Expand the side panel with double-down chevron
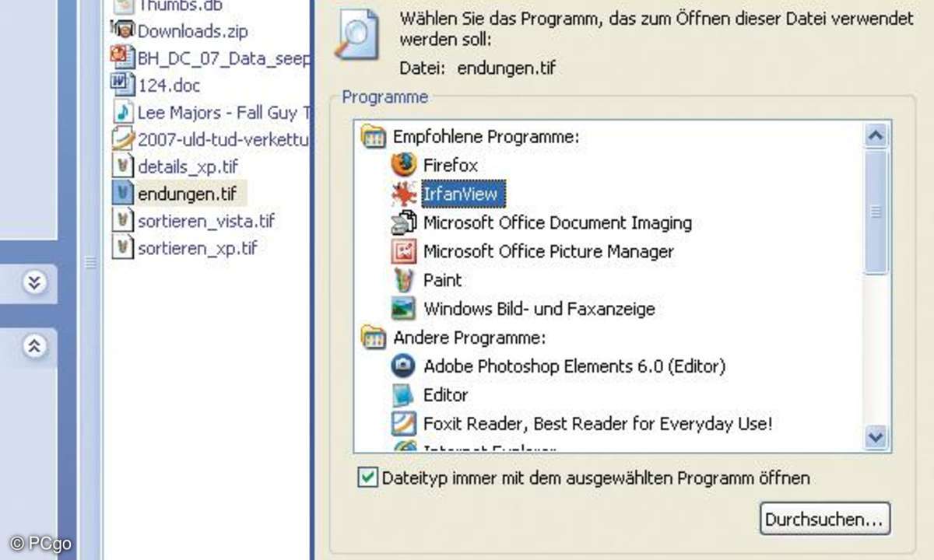Image resolution: width=934 pixels, height=560 pixels. click(33, 282)
